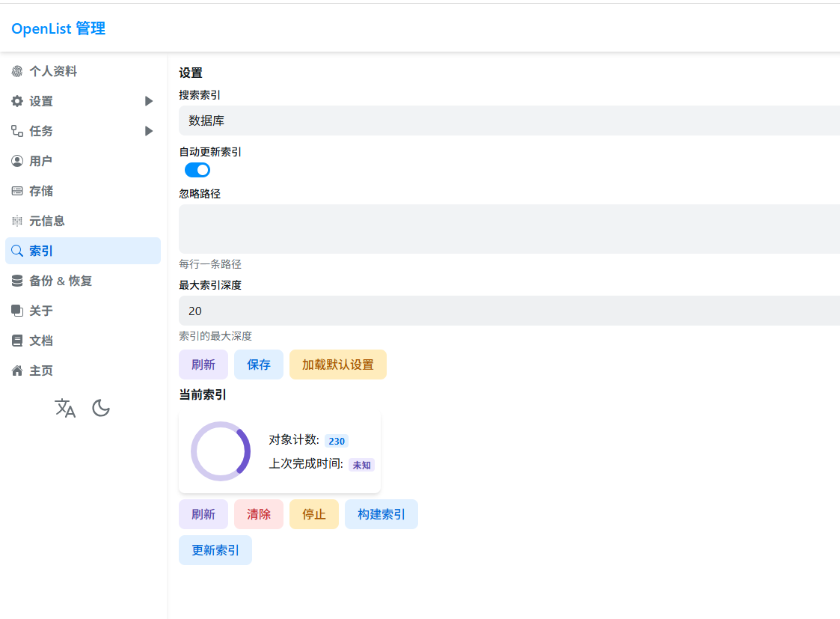Disable the 自动更新索引 toggle switch
Image resolution: width=840 pixels, height=619 pixels.
tap(197, 170)
